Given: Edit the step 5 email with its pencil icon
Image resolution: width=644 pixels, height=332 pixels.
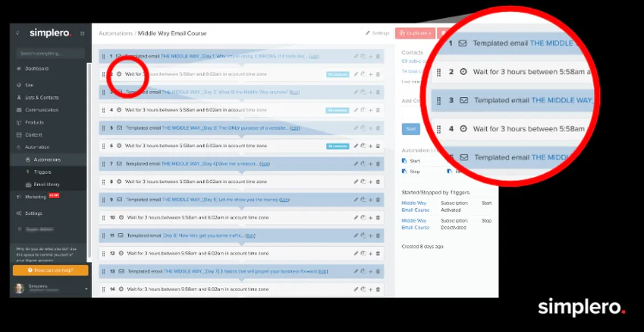Looking at the screenshot, I should (355, 128).
